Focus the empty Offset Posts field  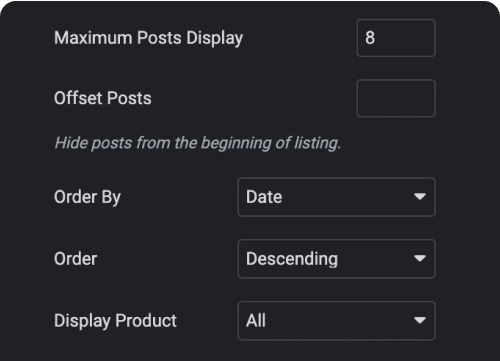(x=396, y=98)
